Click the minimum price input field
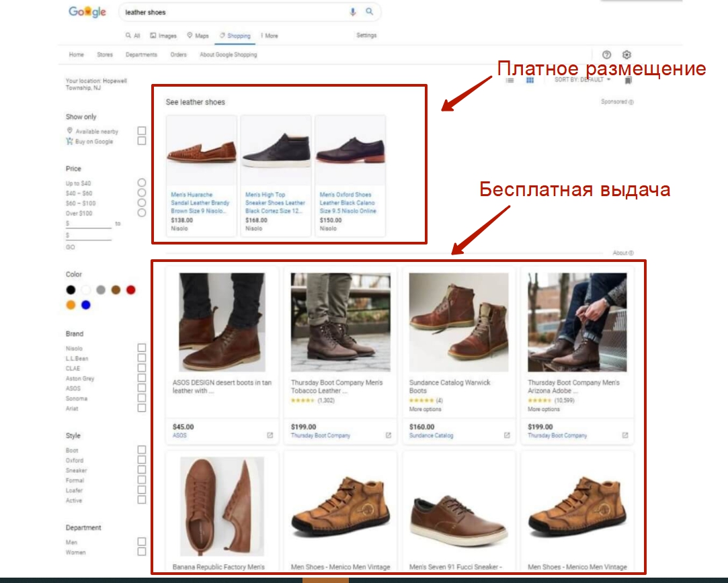Screen dimensions: 728x583 [x=88, y=224]
